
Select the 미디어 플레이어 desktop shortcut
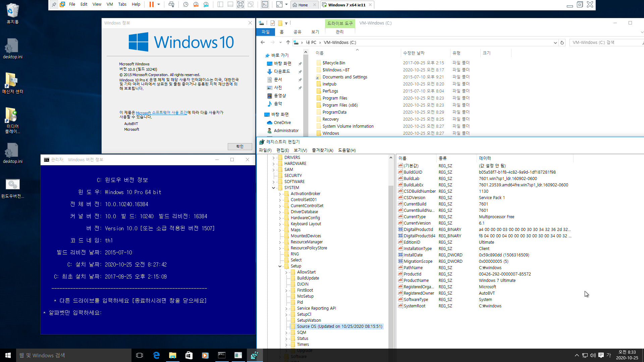pyautogui.click(x=13, y=121)
